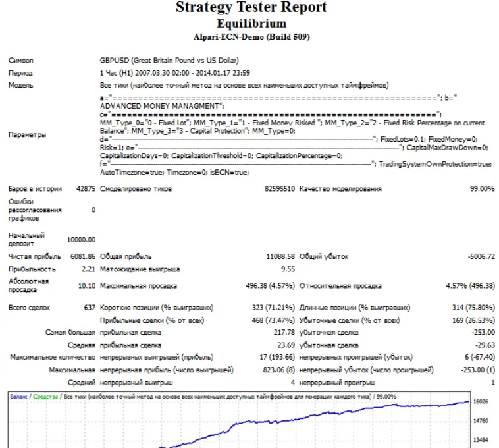
Task: Click the -5006.72 gross loss value
Action: [x=481, y=256]
